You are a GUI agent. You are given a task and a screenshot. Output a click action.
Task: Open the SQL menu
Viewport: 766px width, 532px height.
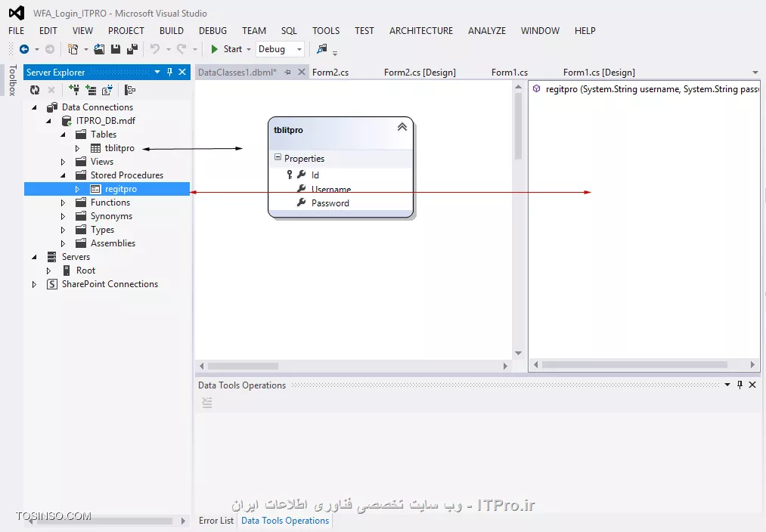289,31
